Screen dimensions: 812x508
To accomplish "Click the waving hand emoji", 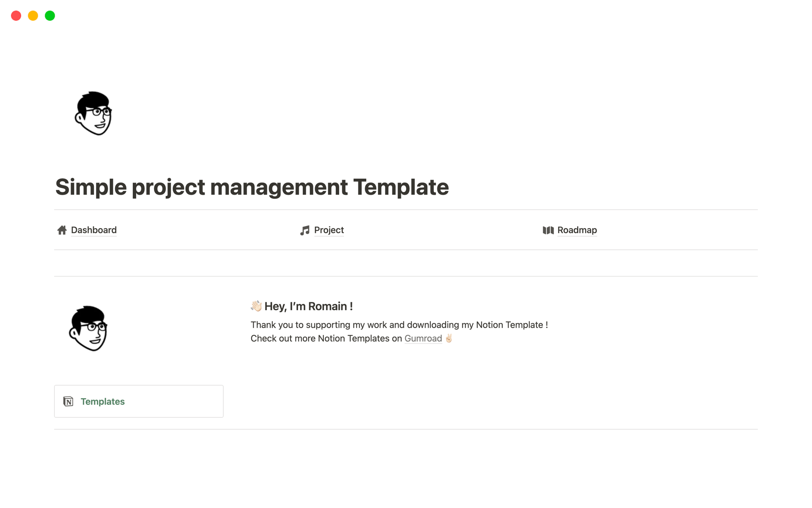I will pyautogui.click(x=256, y=306).
